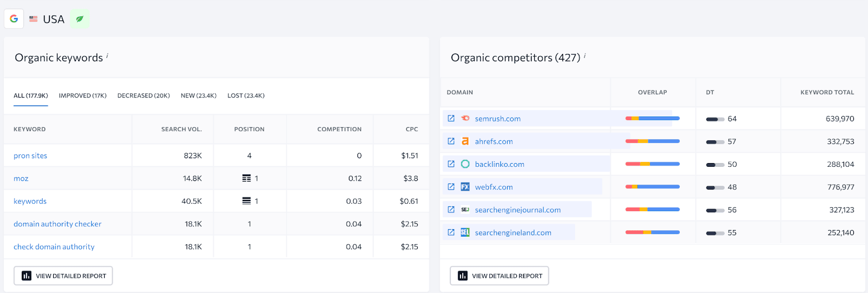Click the Google search engine icon

click(x=14, y=19)
